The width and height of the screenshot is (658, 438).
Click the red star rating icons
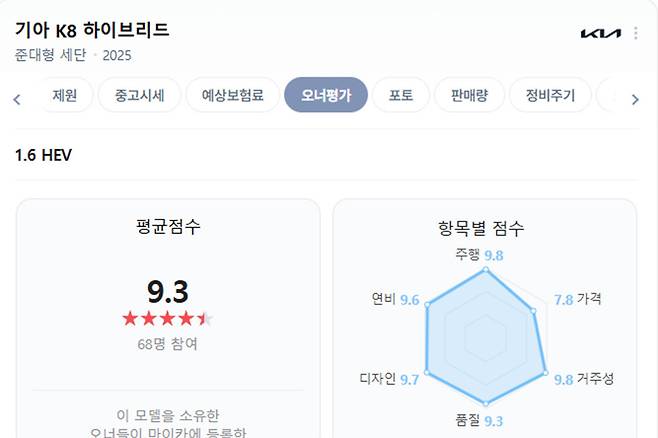[x=167, y=319]
